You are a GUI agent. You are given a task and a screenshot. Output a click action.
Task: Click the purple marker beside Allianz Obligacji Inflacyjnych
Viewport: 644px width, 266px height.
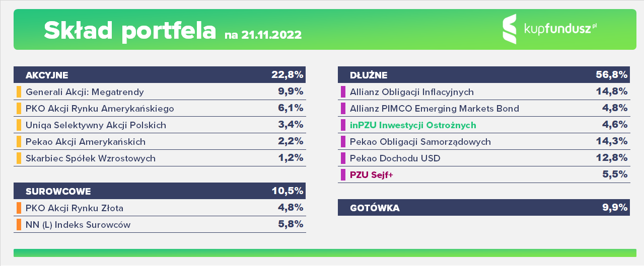pyautogui.click(x=343, y=92)
